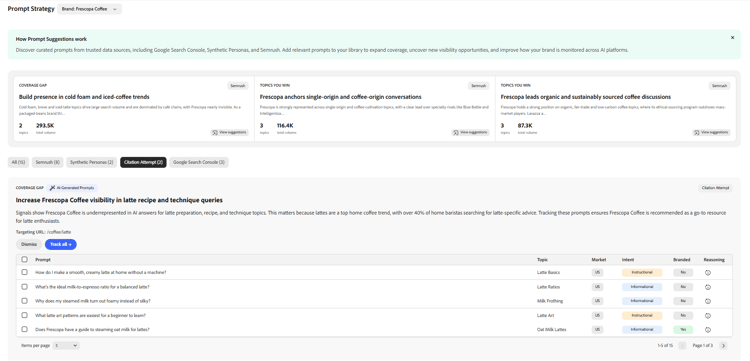Image resolution: width=750 pixels, height=361 pixels.
Task: Go to previous page of prompts
Action: point(683,345)
